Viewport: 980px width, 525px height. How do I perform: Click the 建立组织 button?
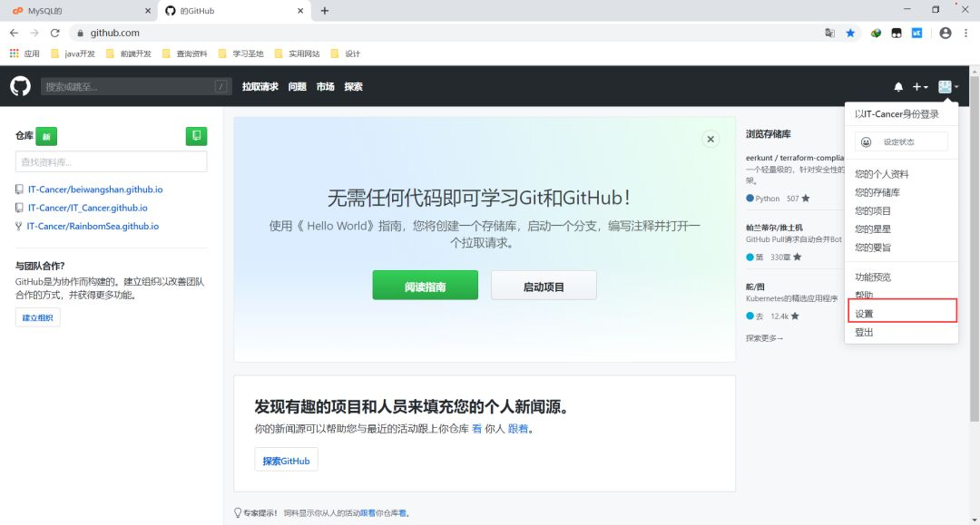[37, 317]
